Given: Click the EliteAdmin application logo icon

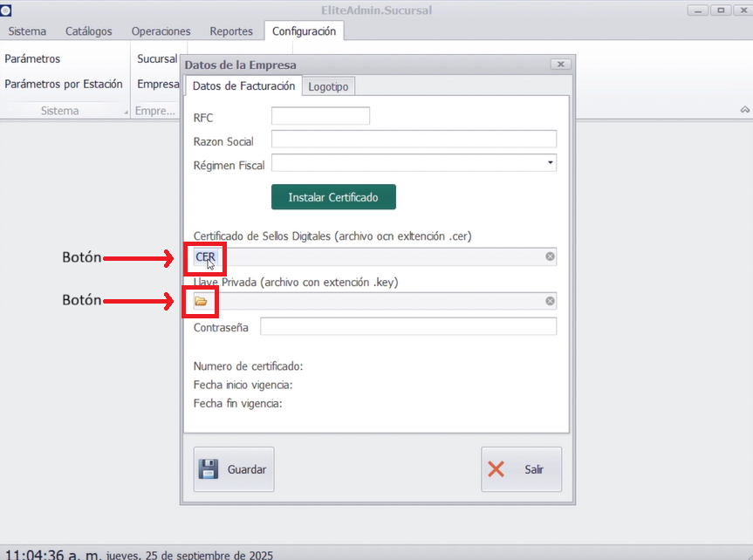Looking at the screenshot, I should pyautogui.click(x=6, y=10).
